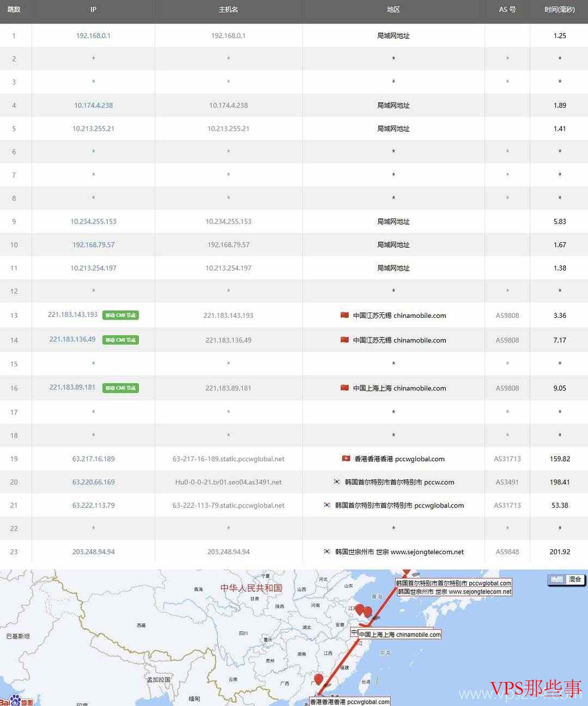Image resolution: width=588 pixels, height=706 pixels.
Task: Click the 跳数 column header
Action: click(x=14, y=10)
